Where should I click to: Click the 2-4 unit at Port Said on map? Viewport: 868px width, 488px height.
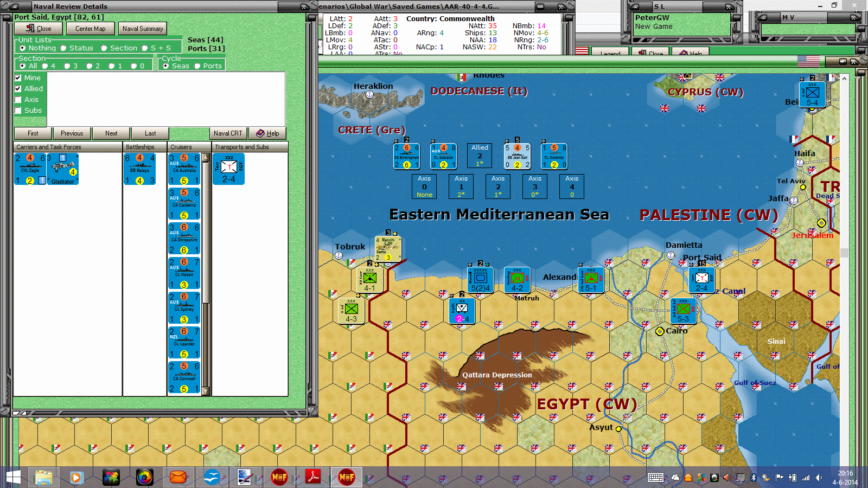[701, 280]
